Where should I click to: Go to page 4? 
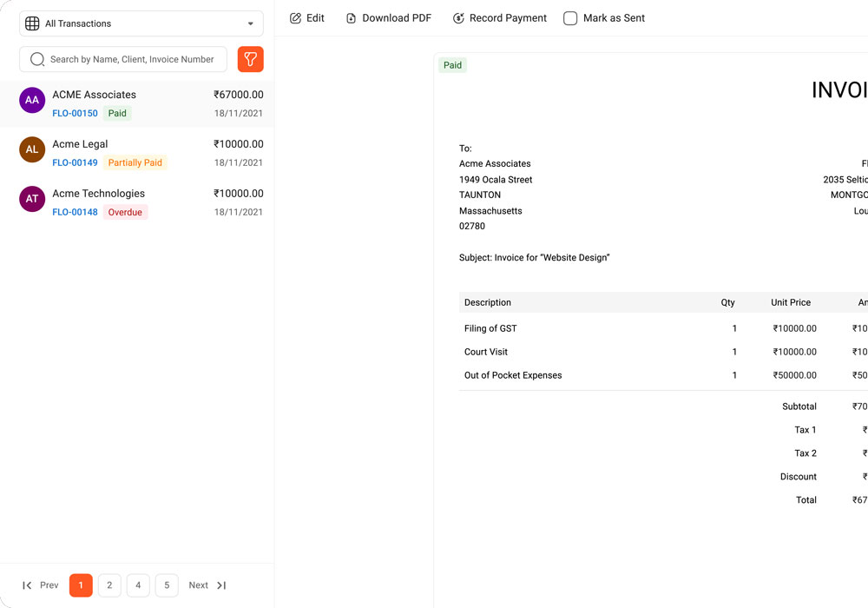[x=138, y=585]
